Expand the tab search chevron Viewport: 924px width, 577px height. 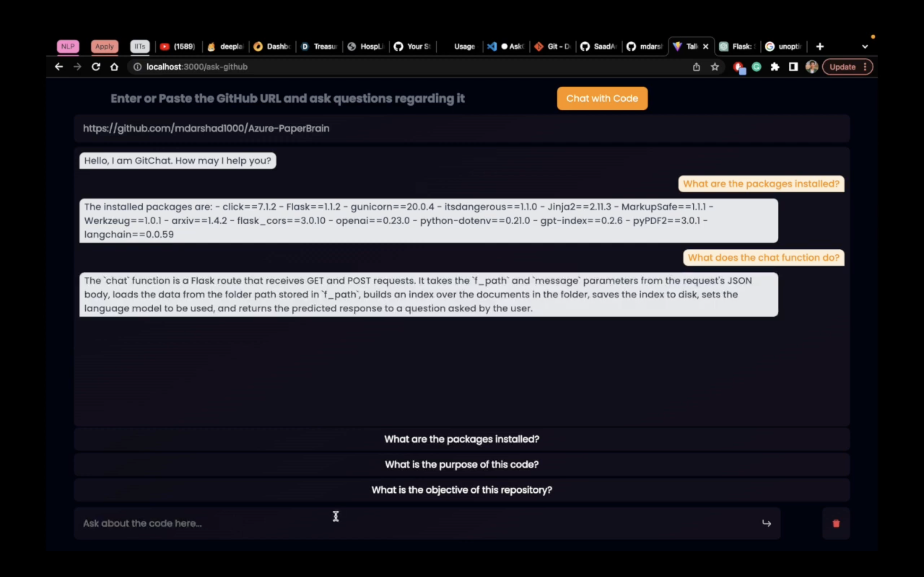[865, 46]
